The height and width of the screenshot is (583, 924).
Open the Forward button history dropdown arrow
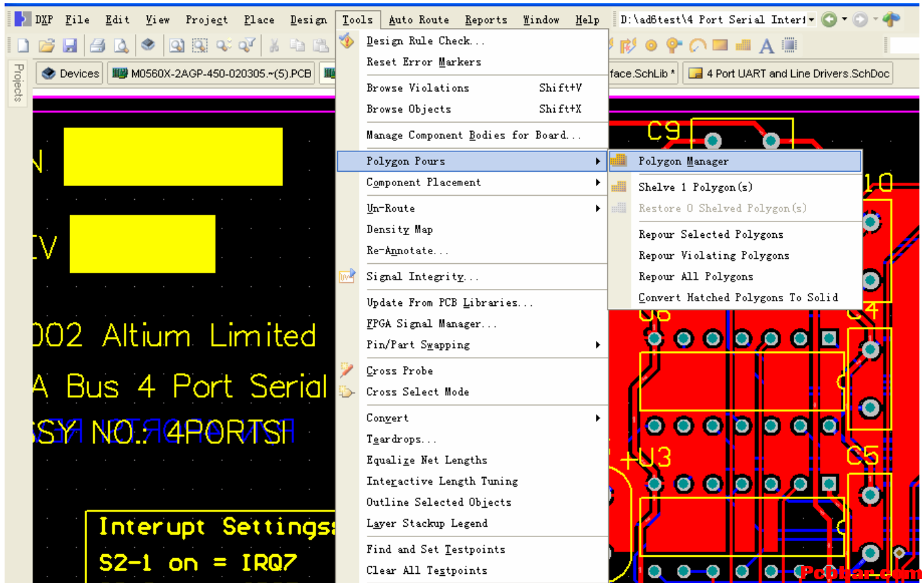click(x=876, y=20)
